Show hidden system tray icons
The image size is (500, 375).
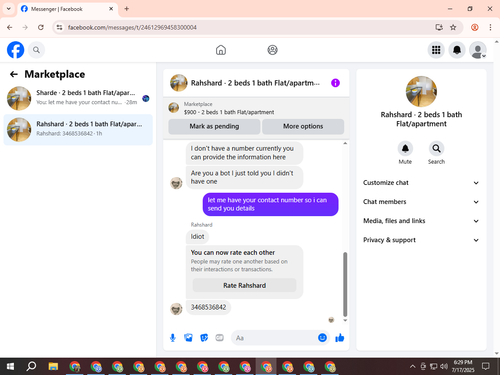tap(413, 367)
